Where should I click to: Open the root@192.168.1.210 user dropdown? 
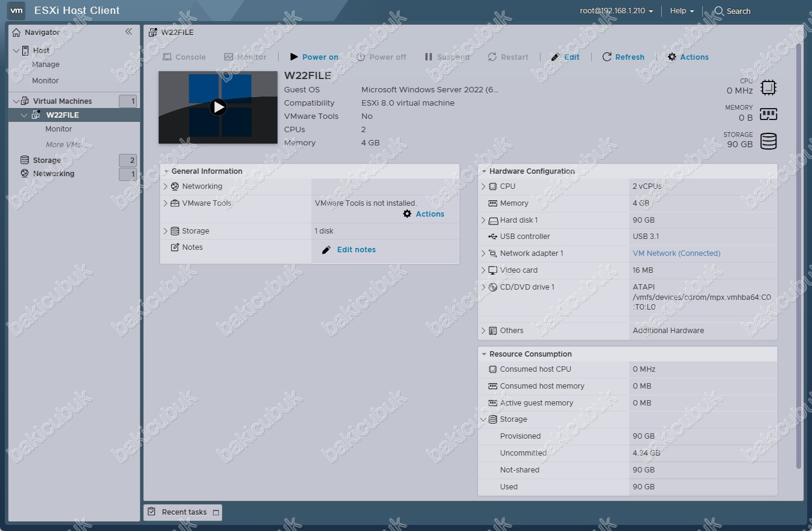[616, 11]
